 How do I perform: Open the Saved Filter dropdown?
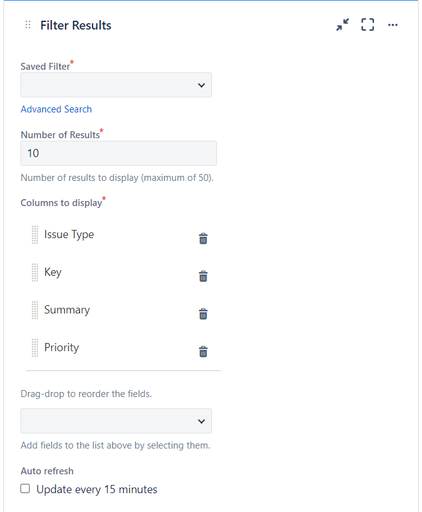(116, 85)
